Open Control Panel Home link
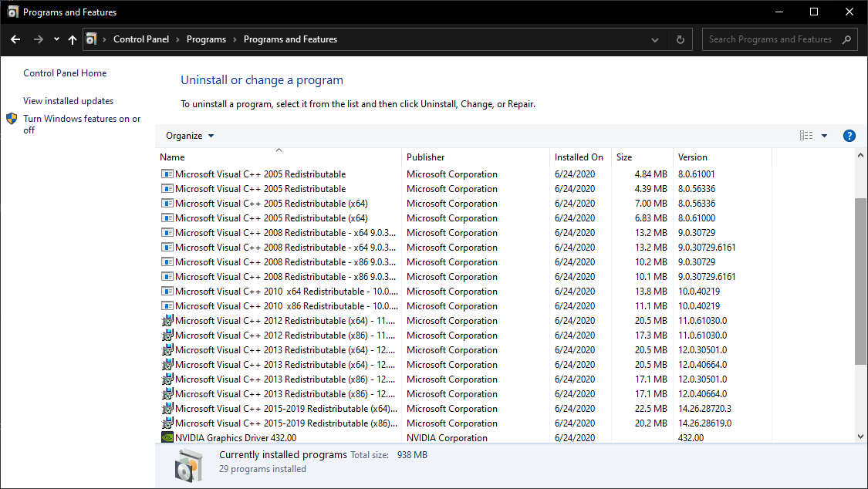This screenshot has height=489, width=868. (x=65, y=73)
